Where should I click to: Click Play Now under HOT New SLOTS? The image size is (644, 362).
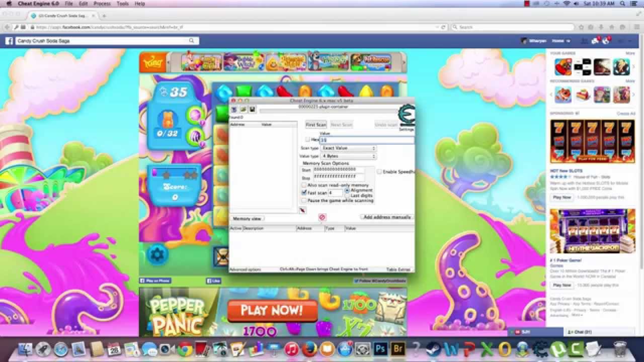tap(562, 198)
